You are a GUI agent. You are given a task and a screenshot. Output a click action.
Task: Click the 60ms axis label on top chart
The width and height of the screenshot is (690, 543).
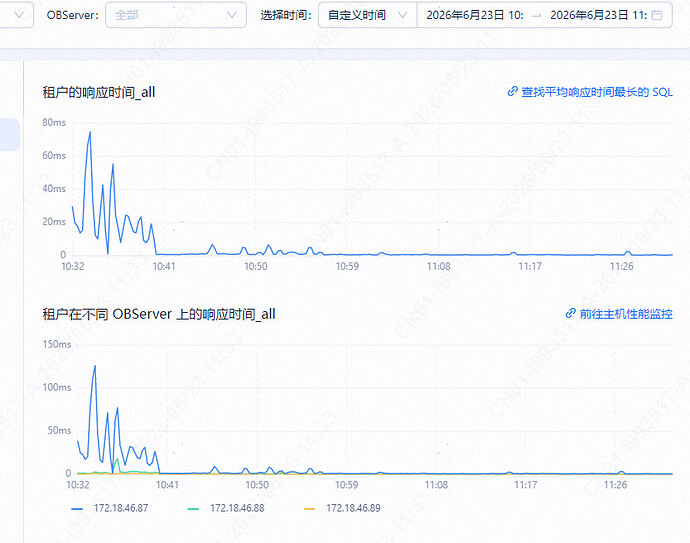pyautogui.click(x=54, y=155)
